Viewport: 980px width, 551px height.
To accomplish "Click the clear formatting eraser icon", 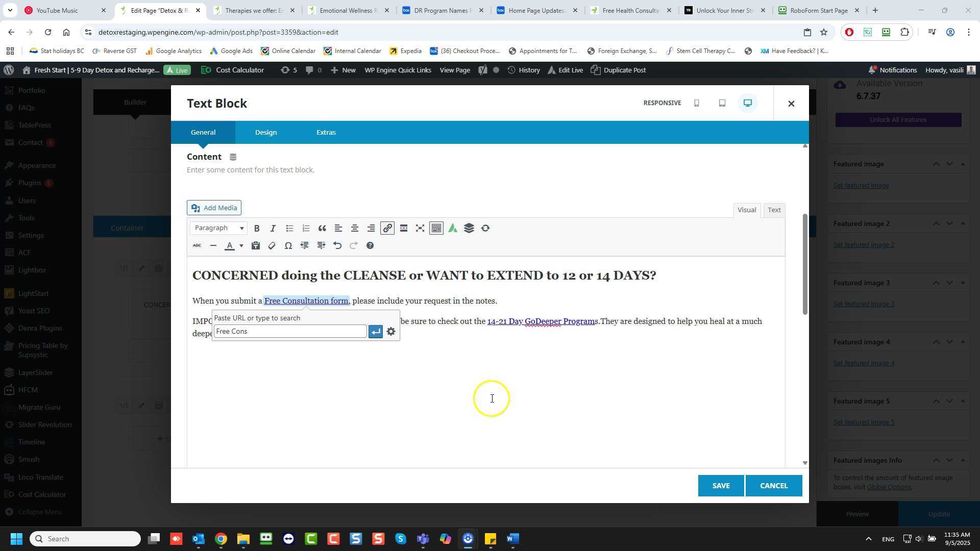I will (x=272, y=246).
